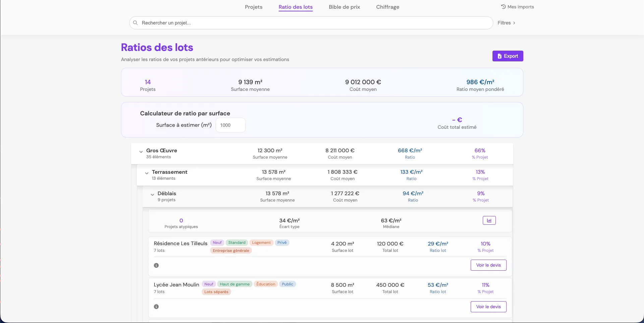Click the Export file icon
This screenshot has width=644, height=323.
500,56
